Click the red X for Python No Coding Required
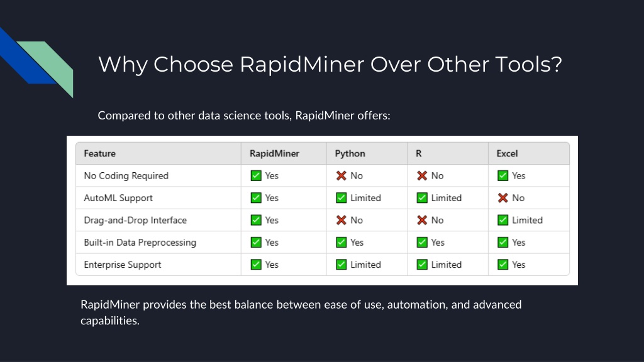The height and width of the screenshot is (362, 644). [x=341, y=176]
